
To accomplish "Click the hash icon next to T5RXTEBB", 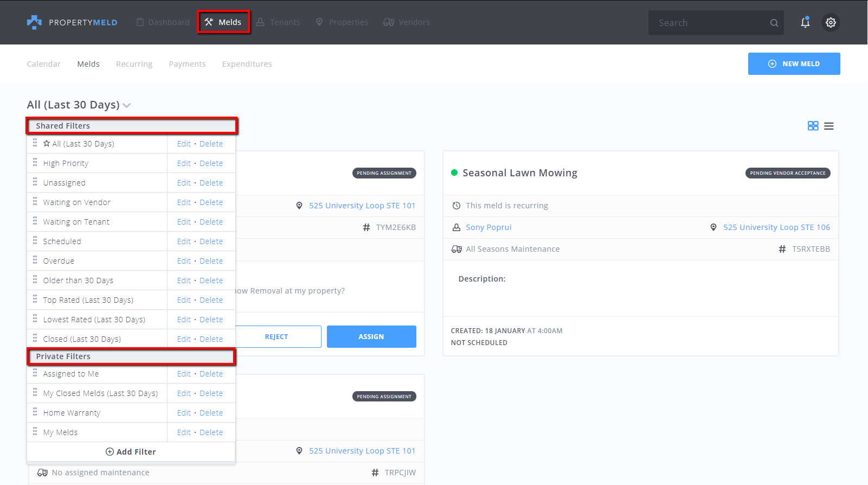I will [x=782, y=249].
